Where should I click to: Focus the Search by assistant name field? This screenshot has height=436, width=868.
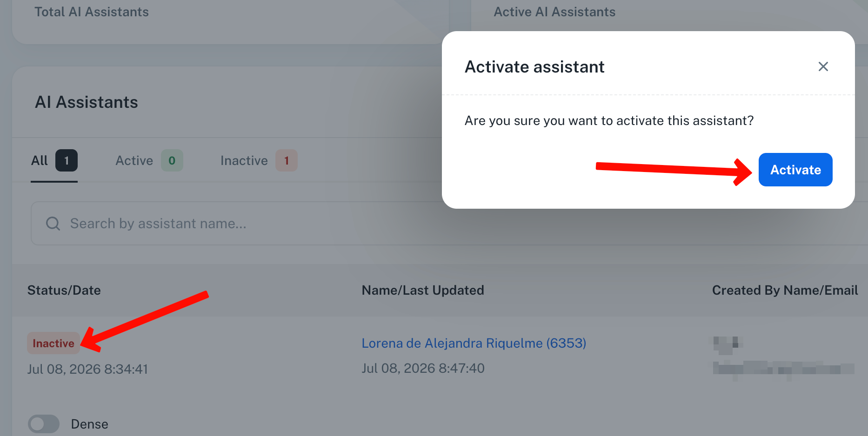click(449, 224)
